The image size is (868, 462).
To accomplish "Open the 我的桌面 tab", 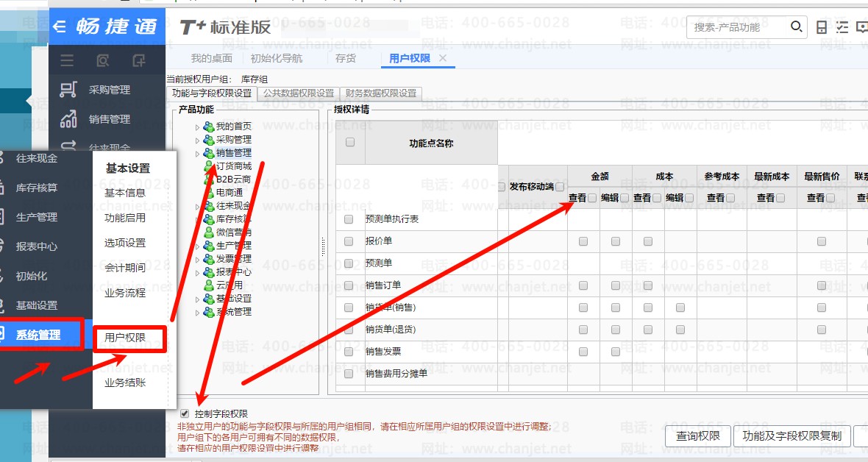I will [211, 58].
